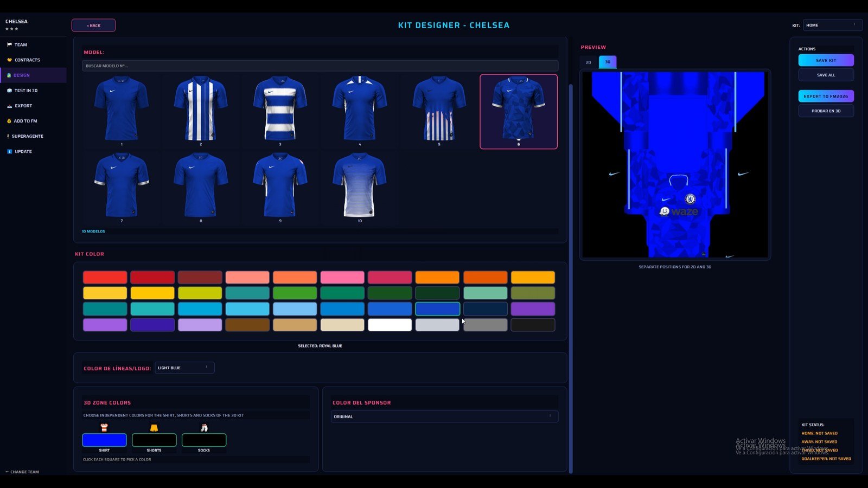Select geometric pattern shirt model 6
The image size is (868, 488).
(519, 111)
